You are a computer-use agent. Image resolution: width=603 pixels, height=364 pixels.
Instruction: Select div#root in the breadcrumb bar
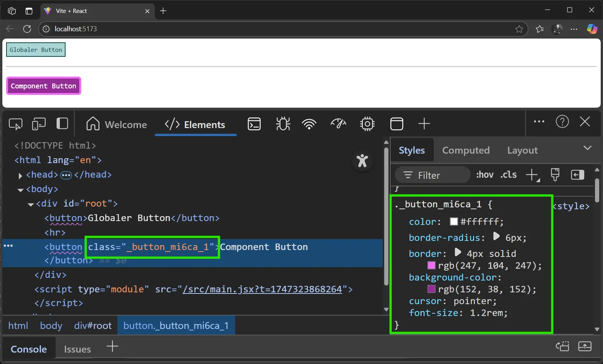[93, 326]
